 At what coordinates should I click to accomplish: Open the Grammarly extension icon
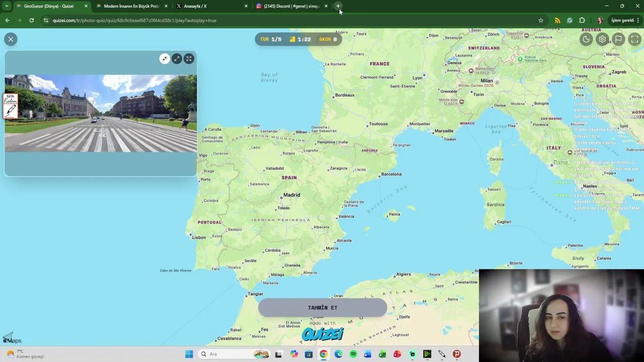[x=570, y=20]
